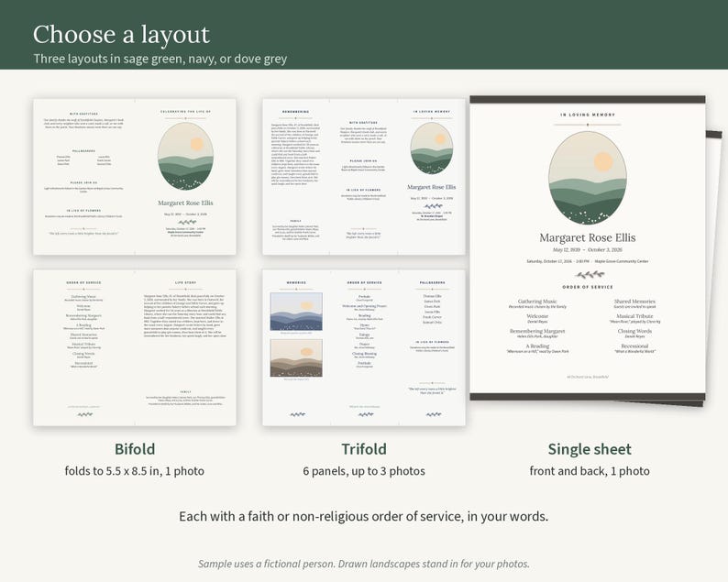Click "Gathering Music" on the Single sheet
The width and height of the screenshot is (728, 582).
pyautogui.click(x=537, y=302)
